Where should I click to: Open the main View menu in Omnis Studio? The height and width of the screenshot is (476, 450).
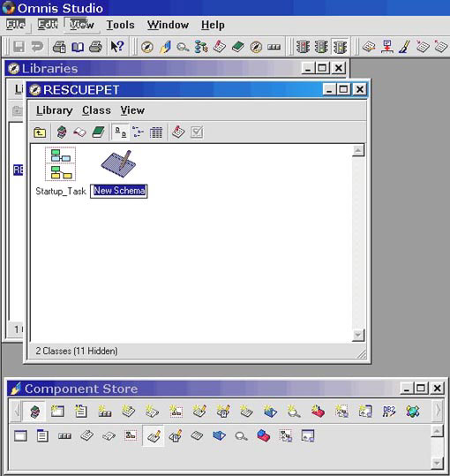81,25
